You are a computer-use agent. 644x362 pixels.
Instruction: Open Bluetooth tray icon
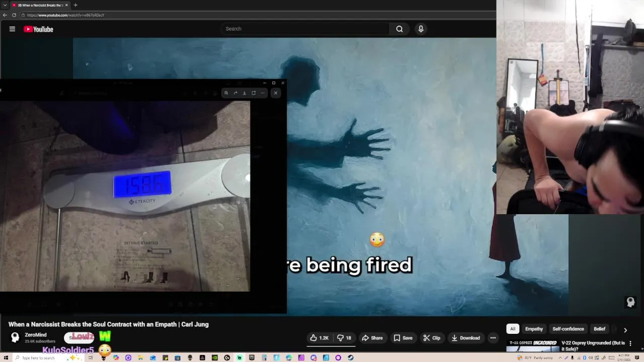click(x=585, y=357)
